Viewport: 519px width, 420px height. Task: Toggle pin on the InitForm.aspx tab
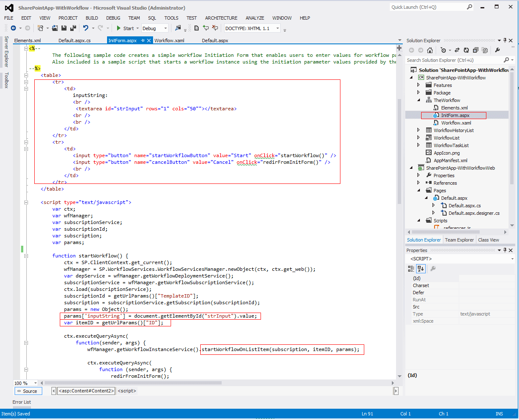click(x=143, y=41)
